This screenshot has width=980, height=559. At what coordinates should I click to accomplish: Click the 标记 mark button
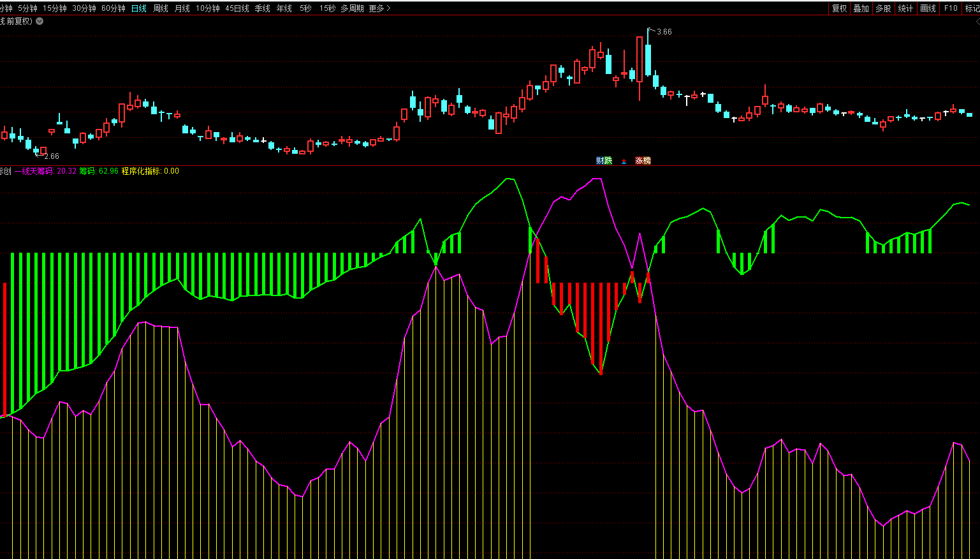(972, 8)
